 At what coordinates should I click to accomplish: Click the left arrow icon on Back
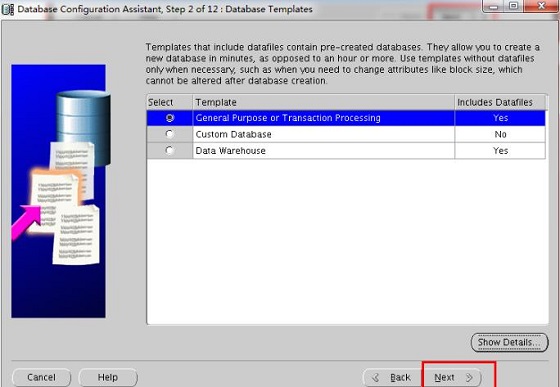pos(375,377)
